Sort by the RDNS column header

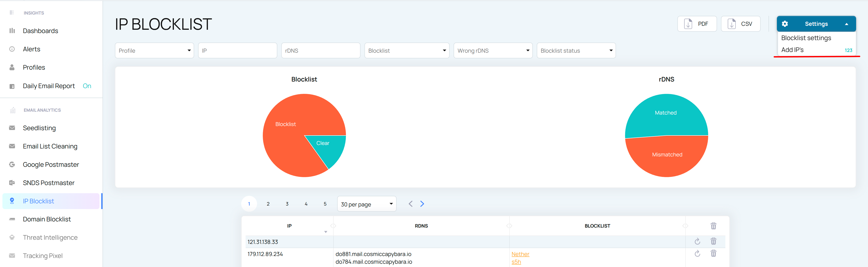pyautogui.click(x=421, y=226)
